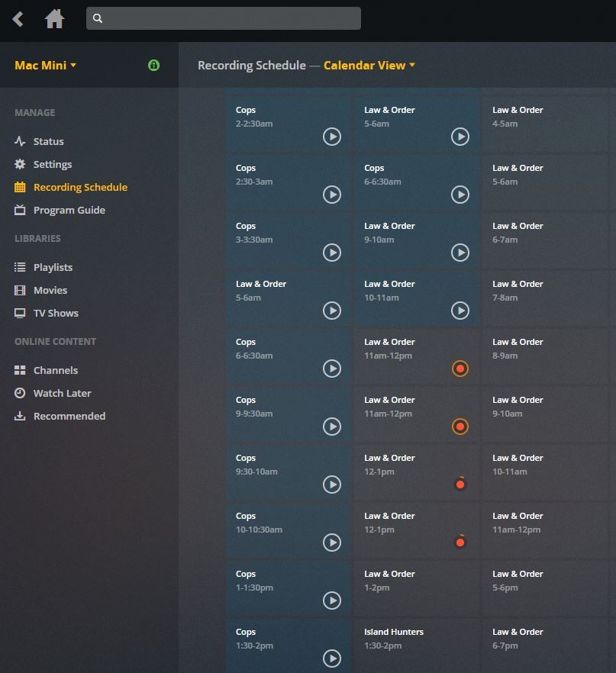The height and width of the screenshot is (673, 616).
Task: Click the Playlists list icon
Action: [20, 267]
